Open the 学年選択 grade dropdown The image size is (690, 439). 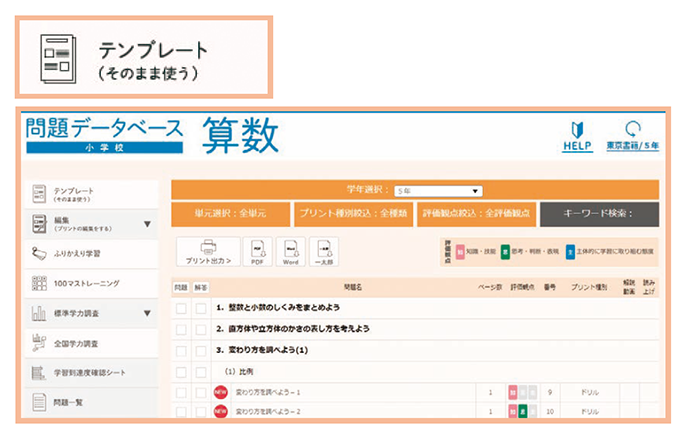tap(437, 190)
